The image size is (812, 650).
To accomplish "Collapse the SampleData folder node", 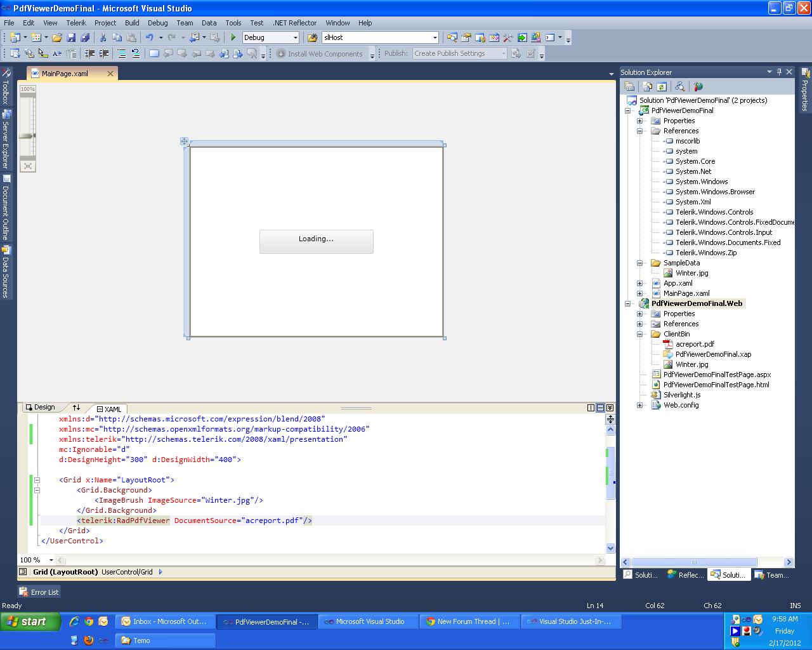I will (639, 263).
